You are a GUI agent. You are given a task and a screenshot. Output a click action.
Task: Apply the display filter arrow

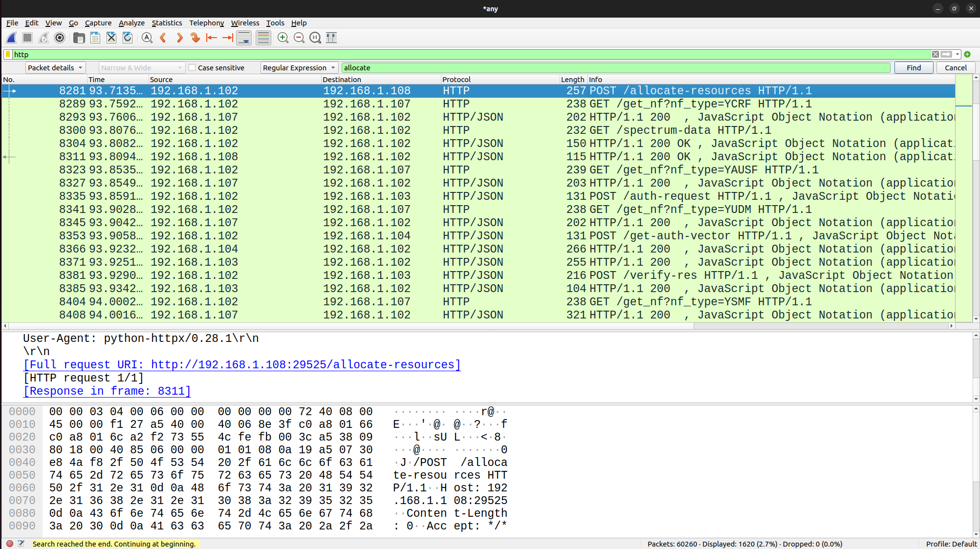pos(946,54)
